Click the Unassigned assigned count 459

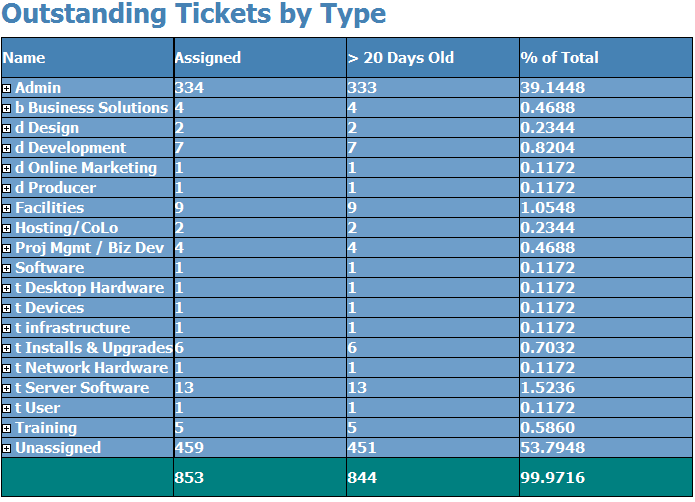189,448
